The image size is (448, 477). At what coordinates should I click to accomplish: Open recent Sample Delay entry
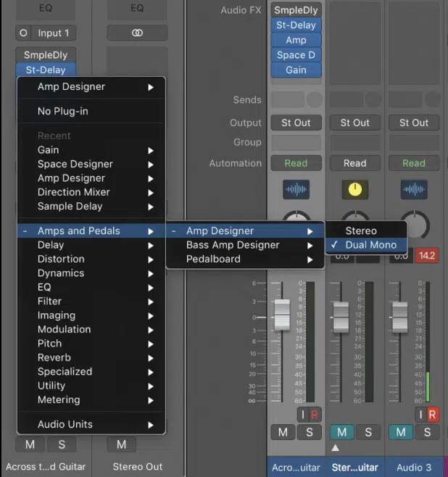pyautogui.click(x=91, y=206)
